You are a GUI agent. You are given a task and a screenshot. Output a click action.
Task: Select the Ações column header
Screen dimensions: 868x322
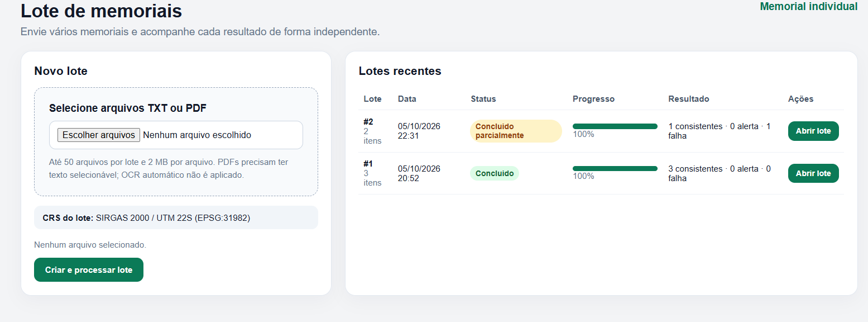[x=800, y=99]
